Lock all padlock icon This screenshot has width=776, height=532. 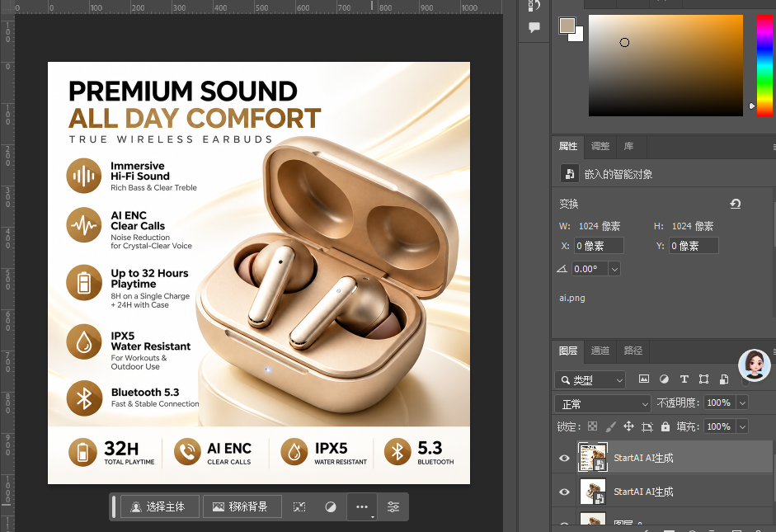[x=665, y=426]
